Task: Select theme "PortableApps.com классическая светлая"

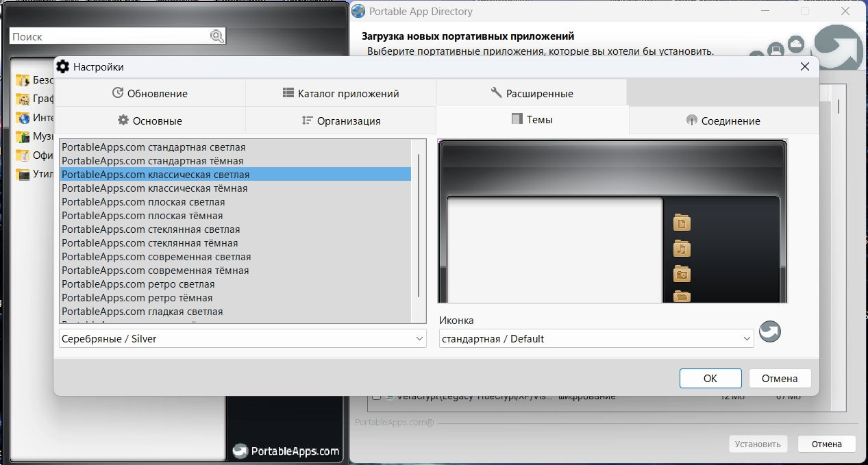Action: [236, 175]
